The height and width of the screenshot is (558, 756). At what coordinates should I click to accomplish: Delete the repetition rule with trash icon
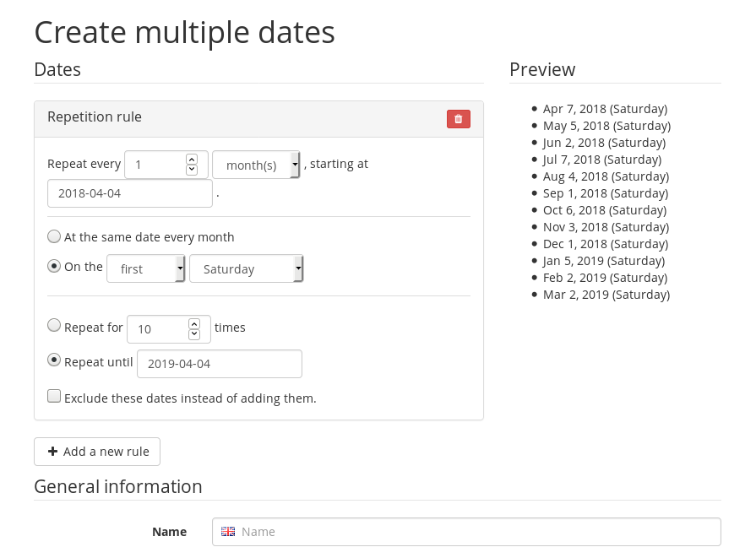pos(458,119)
